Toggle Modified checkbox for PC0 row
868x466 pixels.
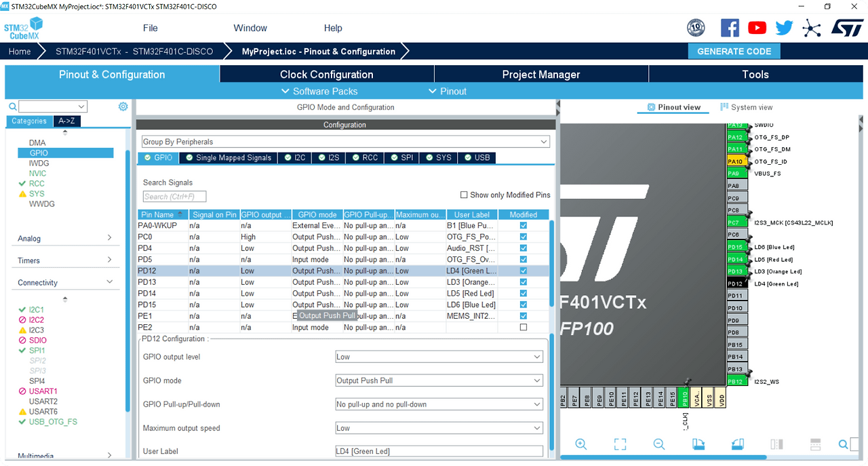coord(523,237)
